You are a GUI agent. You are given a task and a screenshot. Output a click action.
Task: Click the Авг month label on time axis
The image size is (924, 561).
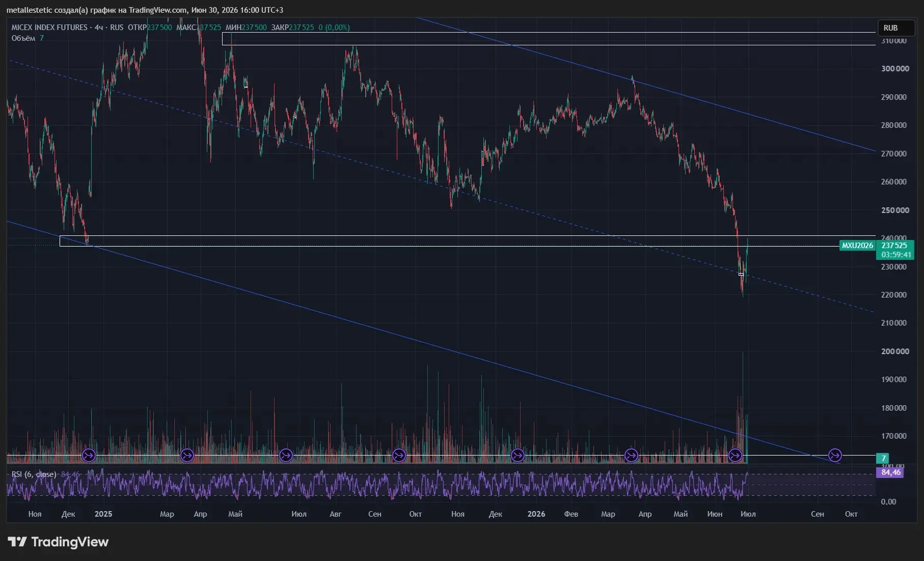pos(335,514)
